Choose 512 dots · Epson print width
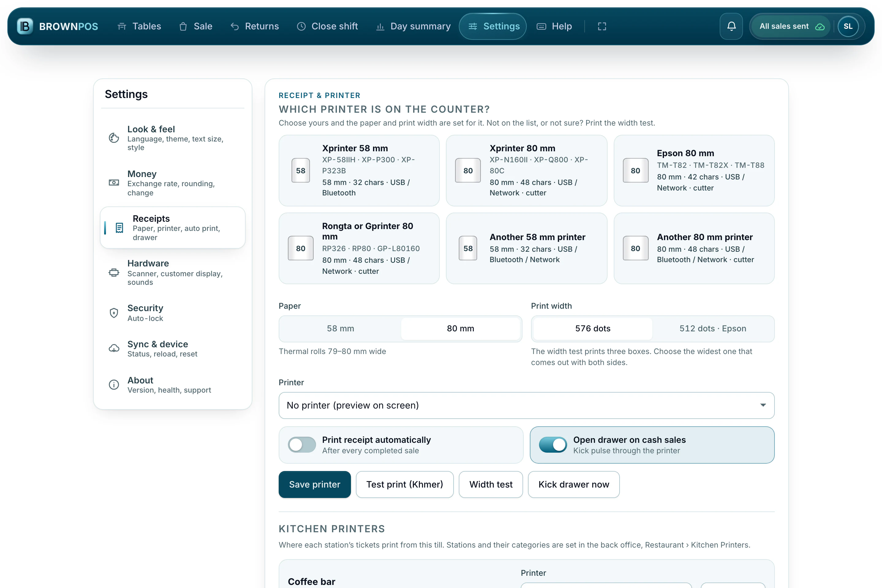 (x=713, y=329)
